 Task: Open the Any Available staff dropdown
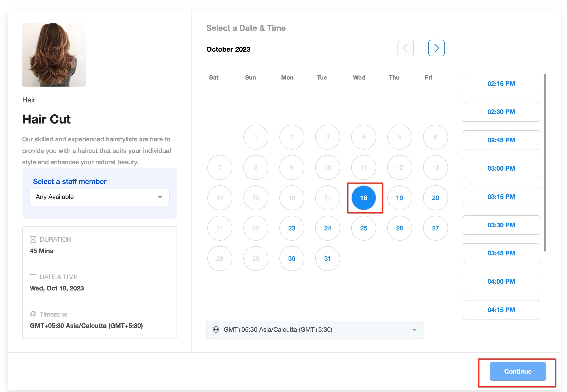pos(99,197)
